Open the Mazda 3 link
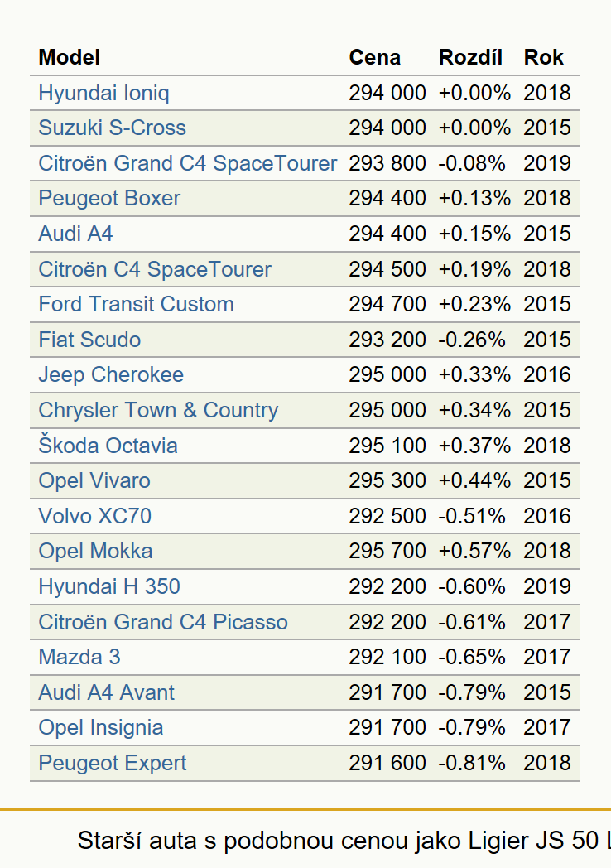Viewport: 611px width, 868px height. point(79,657)
